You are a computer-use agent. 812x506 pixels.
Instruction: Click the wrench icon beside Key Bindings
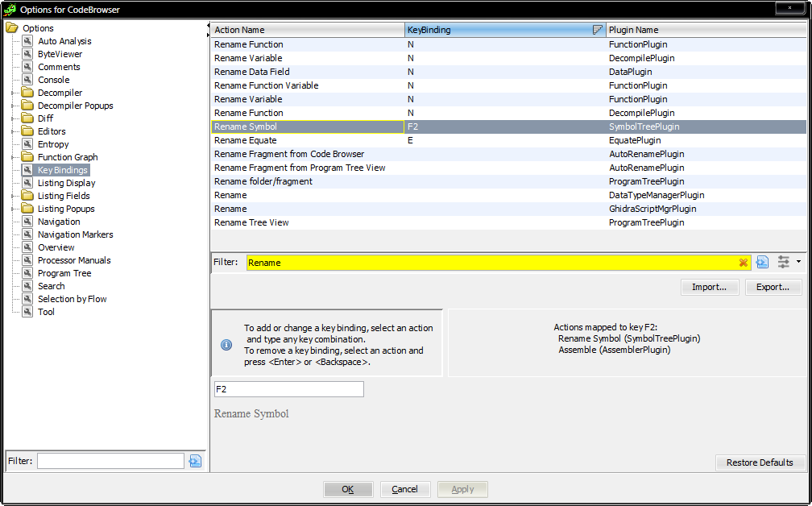29,170
